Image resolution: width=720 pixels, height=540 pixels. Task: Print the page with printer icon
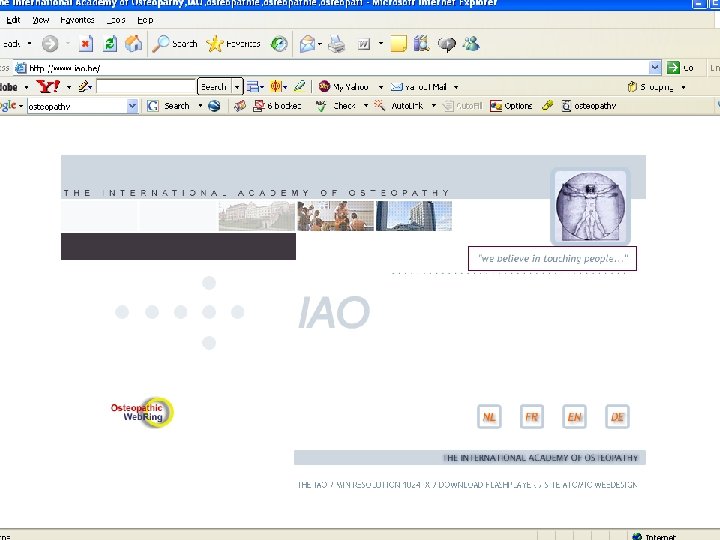pos(337,44)
